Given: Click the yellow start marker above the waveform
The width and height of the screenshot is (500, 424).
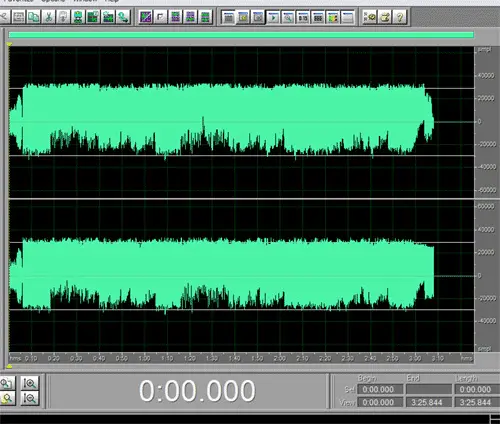Looking at the screenshot, I should pos(9,44).
